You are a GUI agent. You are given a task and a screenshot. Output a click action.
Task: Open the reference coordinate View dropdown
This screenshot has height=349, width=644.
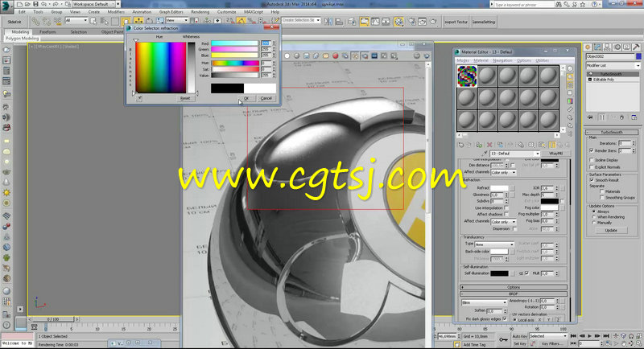coord(177,20)
